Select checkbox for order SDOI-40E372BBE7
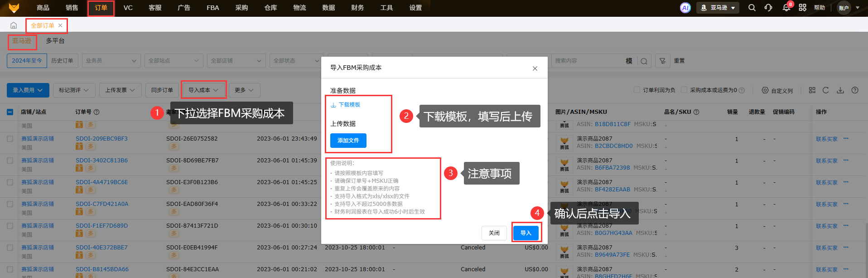This screenshot has height=278, width=868. coord(10,248)
